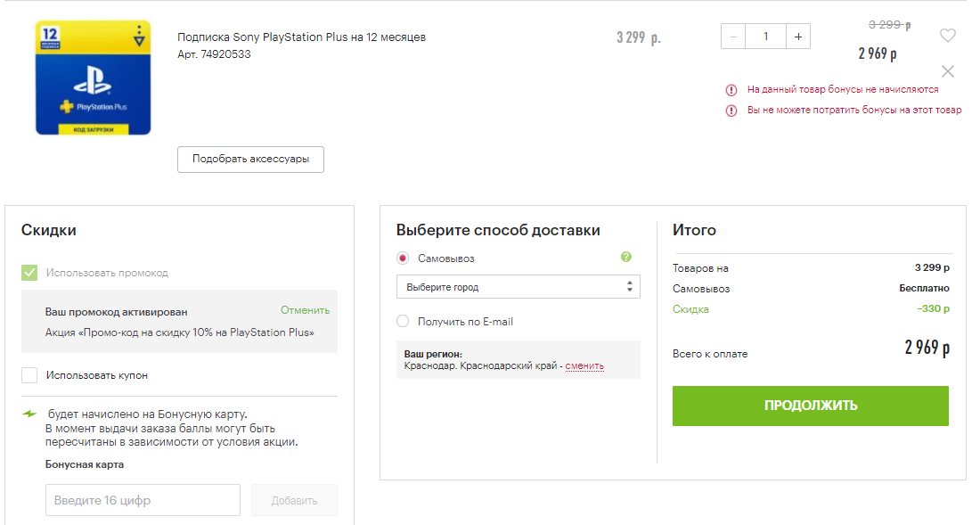The height and width of the screenshot is (525, 980).
Task: Enable the 'Использовать купон' checkbox
Action: (x=29, y=375)
